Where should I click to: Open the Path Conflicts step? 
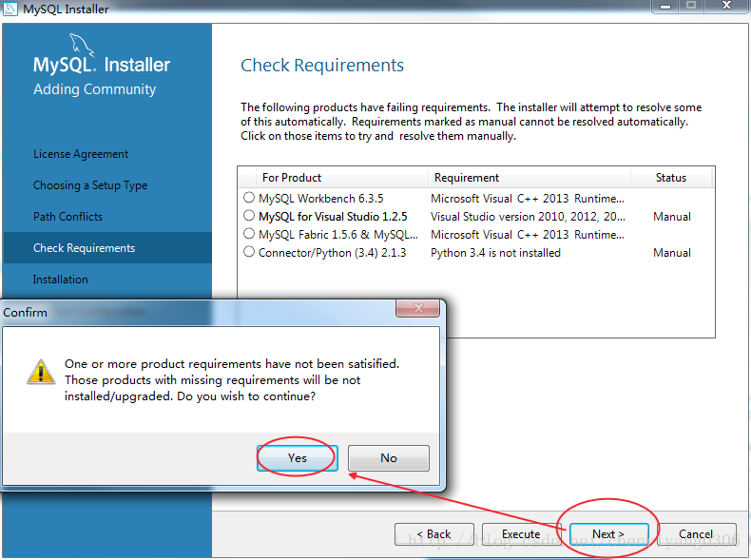click(67, 217)
